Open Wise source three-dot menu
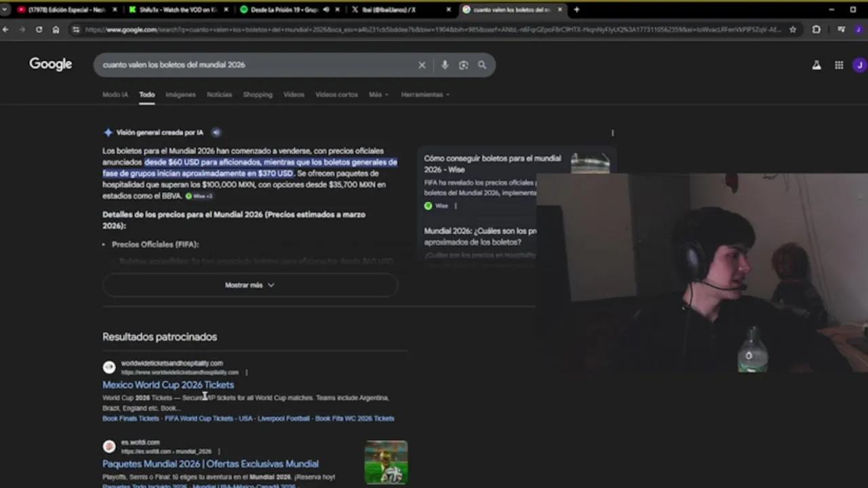Image resolution: width=868 pixels, height=488 pixels. click(x=456, y=206)
